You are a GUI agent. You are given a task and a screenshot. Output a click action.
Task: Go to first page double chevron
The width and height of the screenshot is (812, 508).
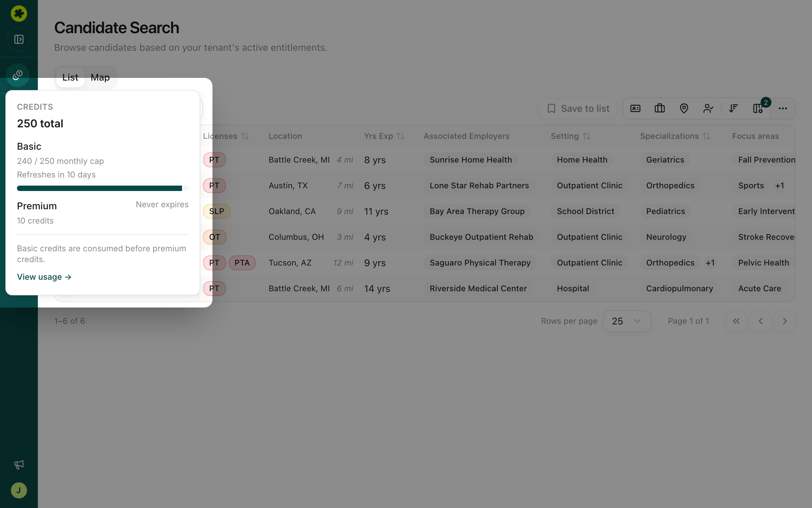tap(736, 321)
